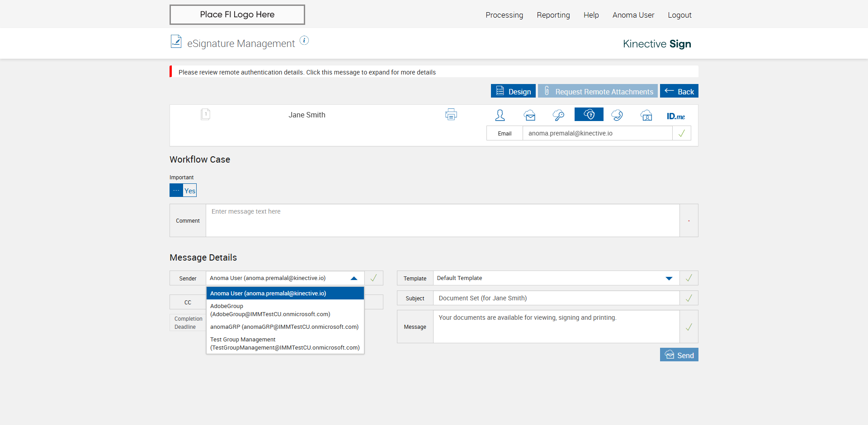Click the Design button

click(513, 91)
